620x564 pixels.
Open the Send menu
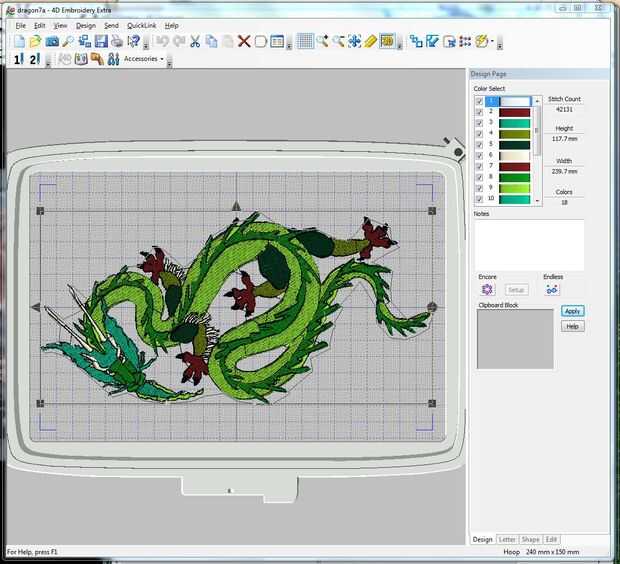111,26
